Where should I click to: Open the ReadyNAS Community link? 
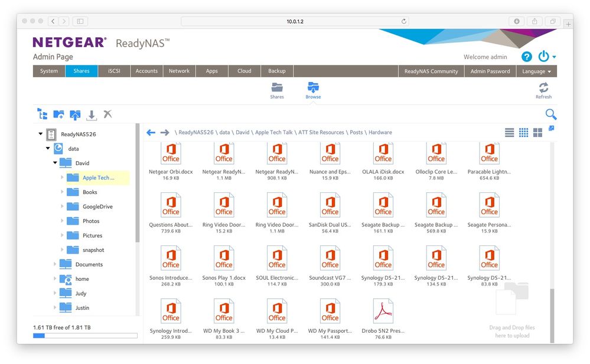pyautogui.click(x=431, y=71)
